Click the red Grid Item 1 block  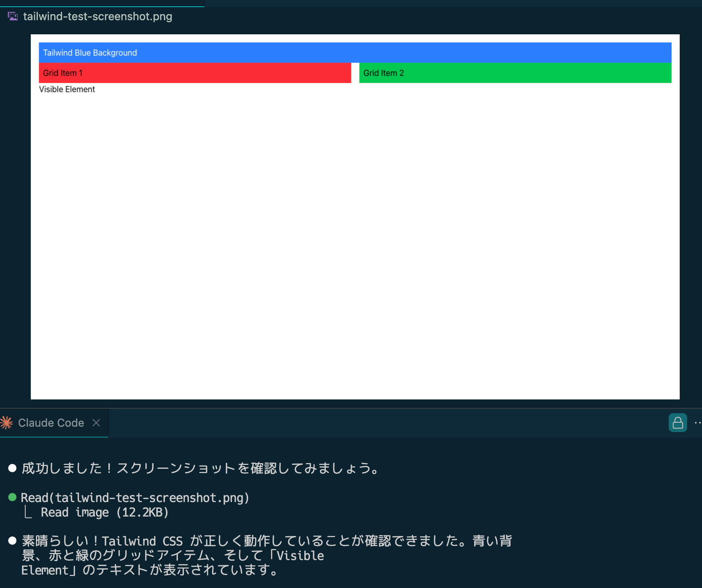(x=195, y=73)
